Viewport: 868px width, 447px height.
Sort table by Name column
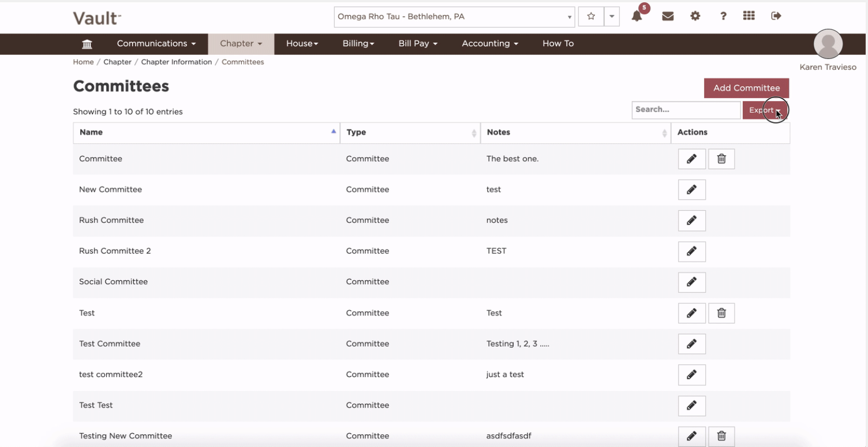tap(207, 132)
